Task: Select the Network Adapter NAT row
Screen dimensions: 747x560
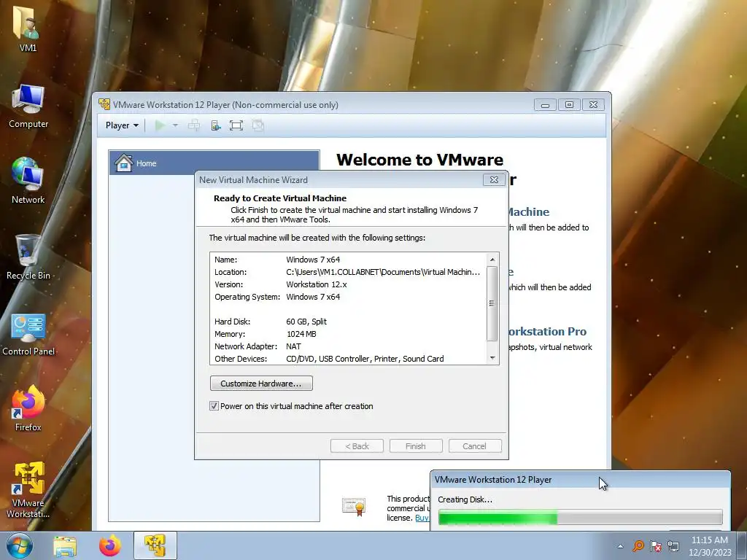Action: point(348,346)
